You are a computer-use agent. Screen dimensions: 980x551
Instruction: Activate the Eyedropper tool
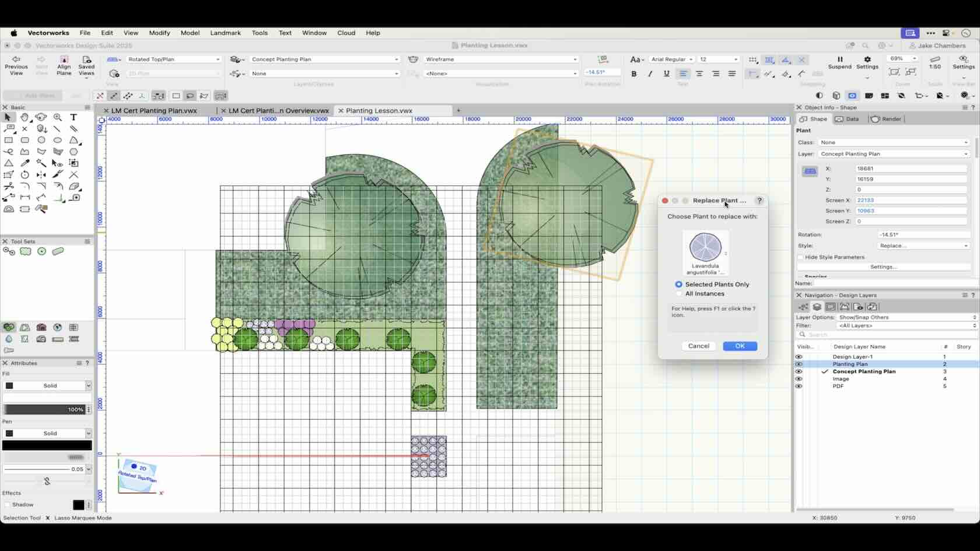24,163
